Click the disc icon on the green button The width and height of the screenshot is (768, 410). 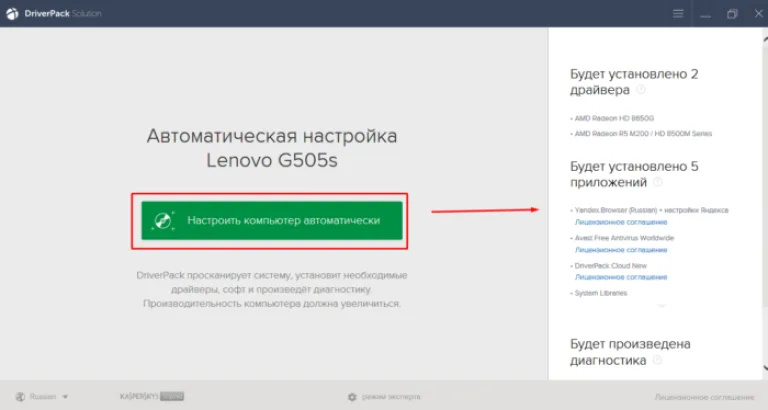click(163, 221)
